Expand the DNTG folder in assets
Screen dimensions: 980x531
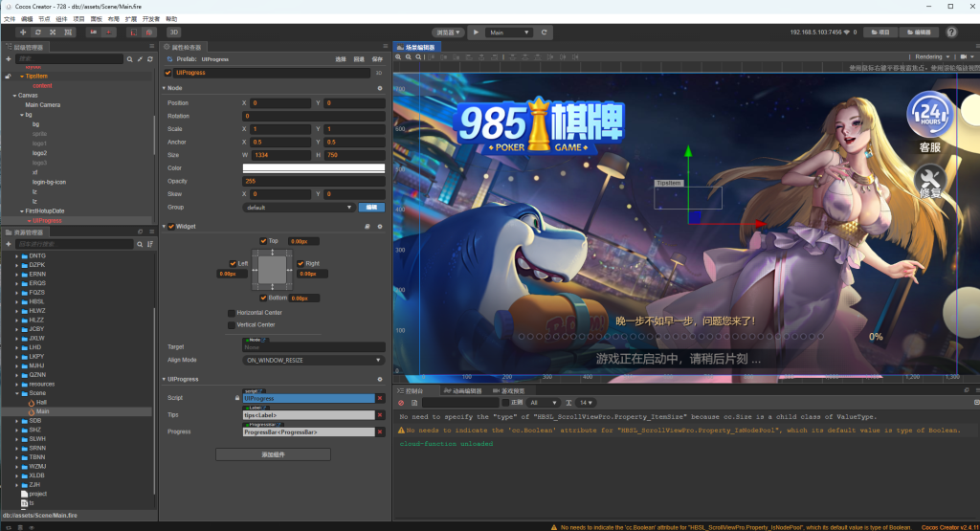coord(17,256)
